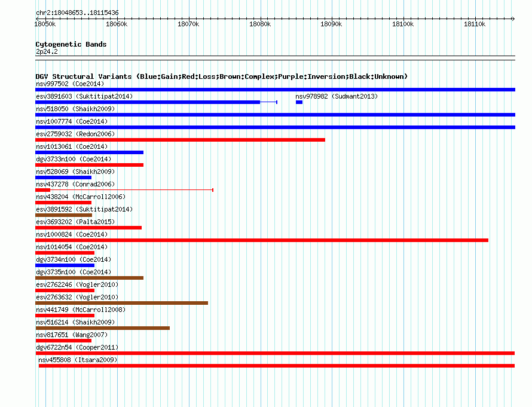Image resolution: width=532 pixels, height=407 pixels.
Task: Click the brown bar under nsv516214
Action: click(102, 328)
